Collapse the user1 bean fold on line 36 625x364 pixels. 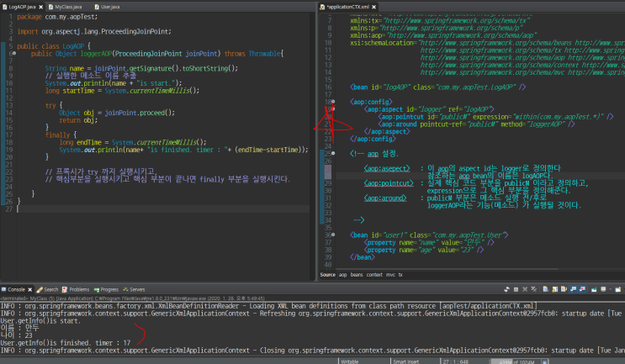pyautogui.click(x=333, y=235)
